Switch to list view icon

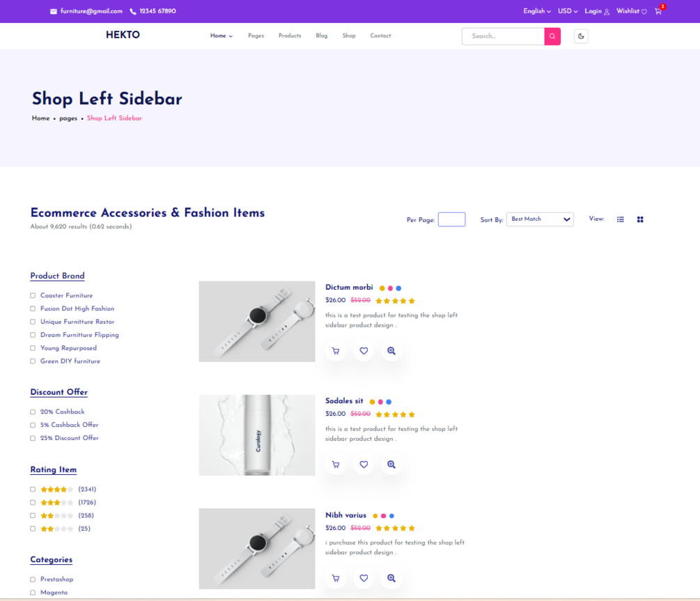click(x=621, y=219)
